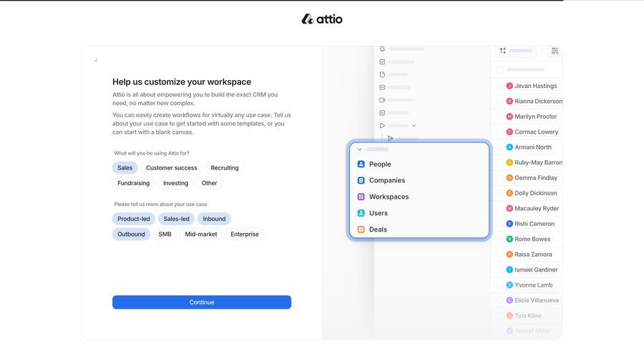
Task: Deselect the Sales use case chip
Action: tap(125, 168)
